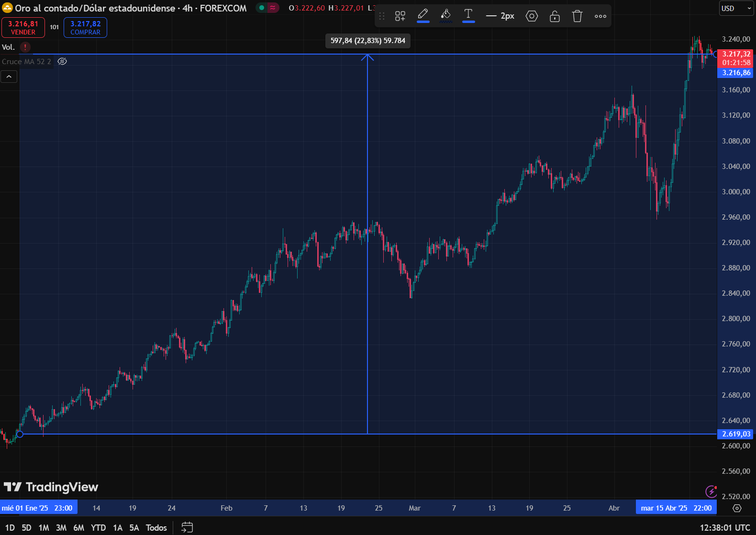This screenshot has width=756, height=535.
Task: Select the YTD time range
Action: (98, 527)
